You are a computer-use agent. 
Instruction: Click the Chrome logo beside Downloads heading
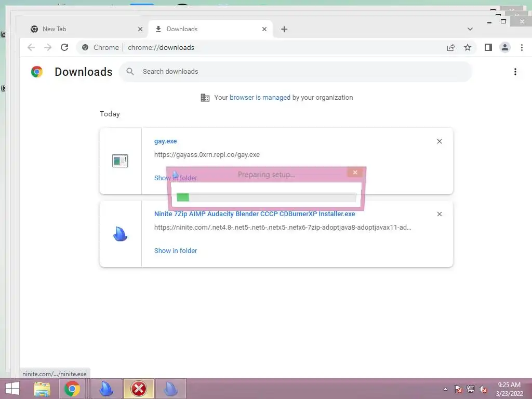coord(37,72)
